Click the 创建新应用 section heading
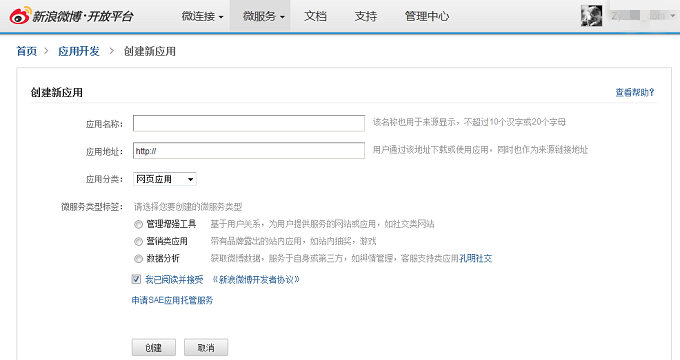 (57, 92)
